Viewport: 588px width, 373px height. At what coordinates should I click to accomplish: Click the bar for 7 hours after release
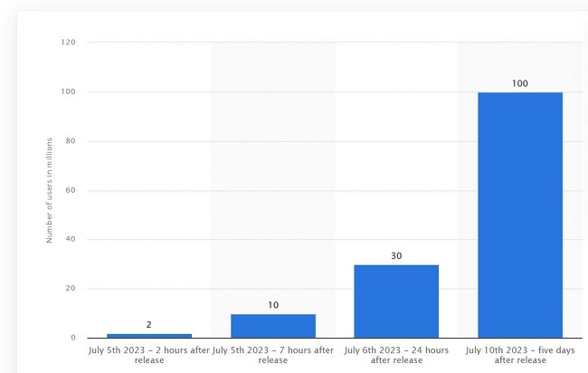273,326
